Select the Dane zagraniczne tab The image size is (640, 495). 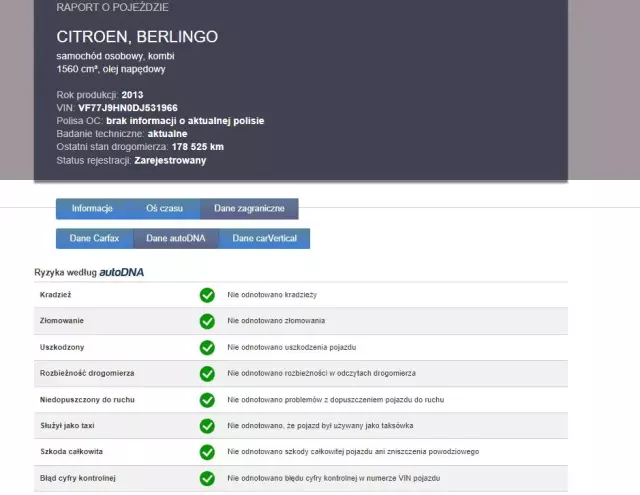pyautogui.click(x=249, y=208)
